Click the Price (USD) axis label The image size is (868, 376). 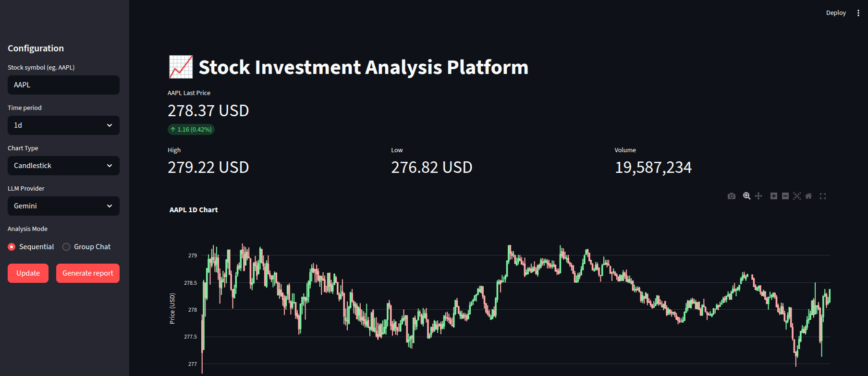click(172, 309)
